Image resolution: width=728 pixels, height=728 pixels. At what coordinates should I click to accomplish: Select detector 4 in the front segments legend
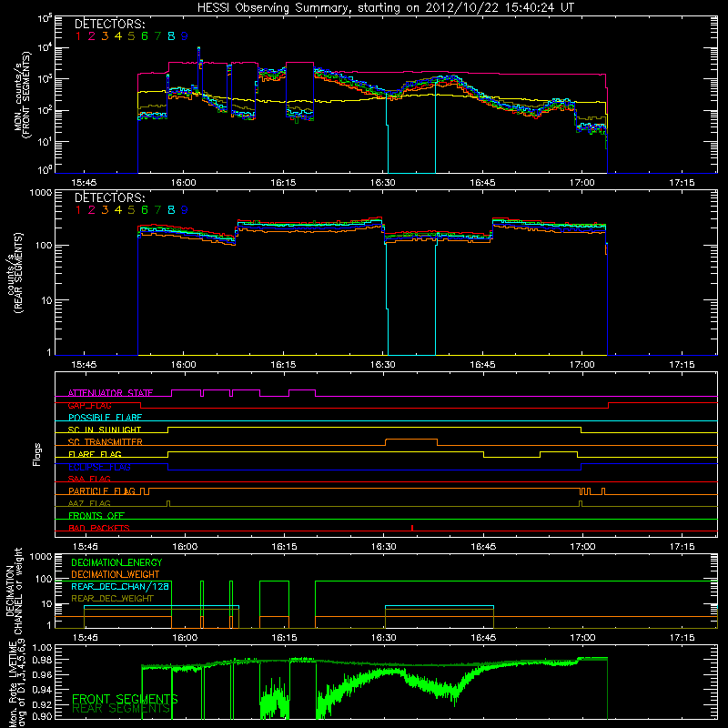pos(118,36)
